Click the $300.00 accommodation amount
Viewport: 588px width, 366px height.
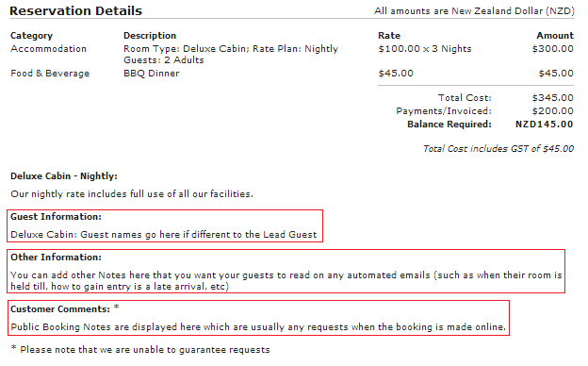(553, 49)
